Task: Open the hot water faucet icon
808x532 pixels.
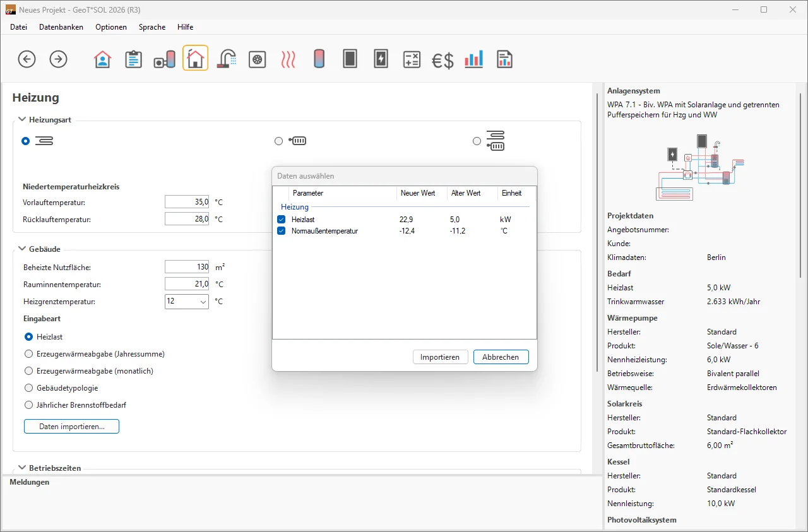Action: coord(227,59)
